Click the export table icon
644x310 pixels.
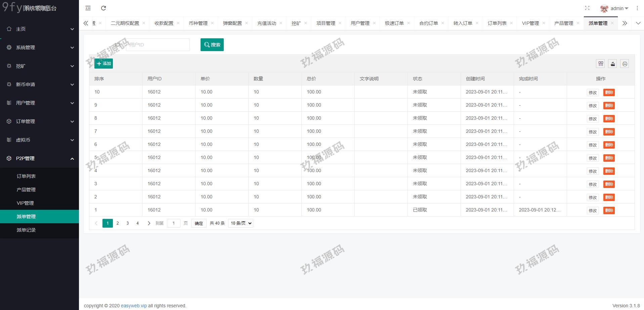[x=613, y=64]
